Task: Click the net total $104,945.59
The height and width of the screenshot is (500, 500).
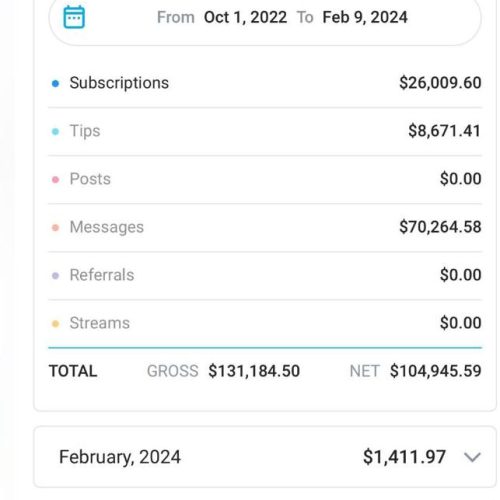Action: pos(436,371)
